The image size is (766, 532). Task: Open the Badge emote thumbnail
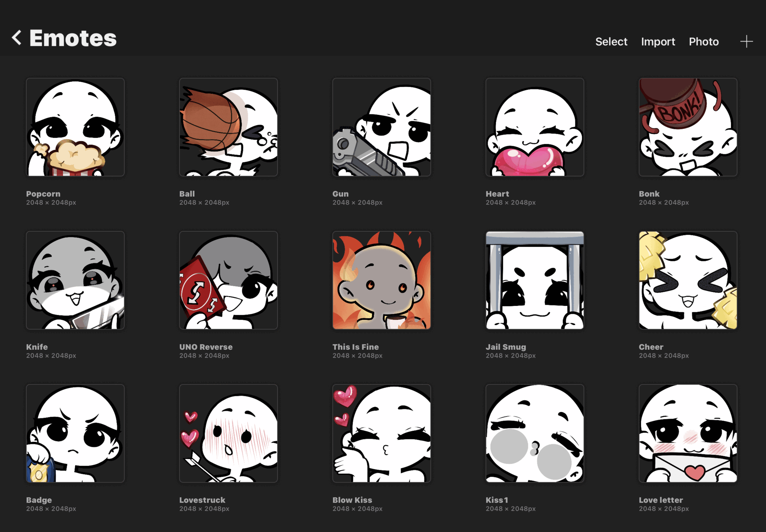tap(75, 433)
